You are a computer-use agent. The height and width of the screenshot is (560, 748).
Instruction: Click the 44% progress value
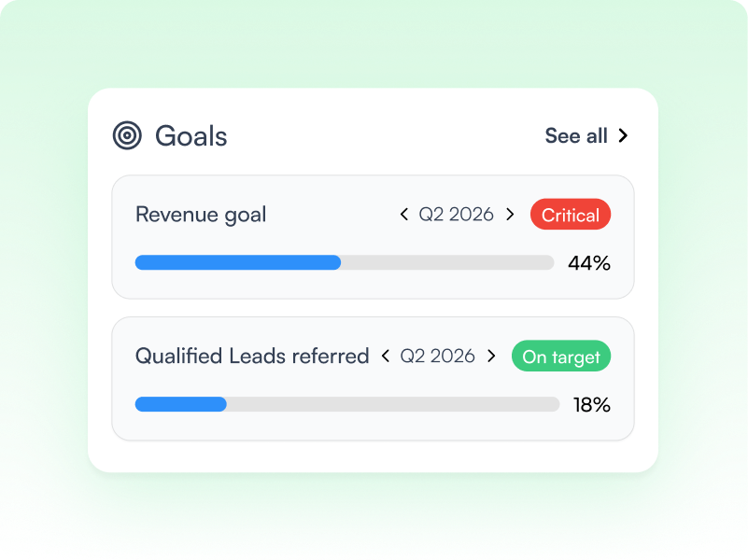coord(589,263)
